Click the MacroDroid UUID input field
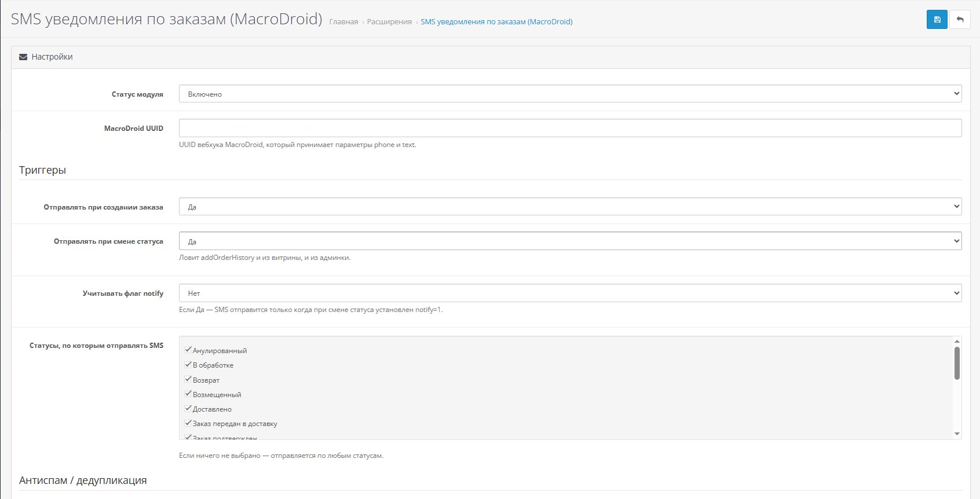The image size is (980, 499). tap(570, 128)
